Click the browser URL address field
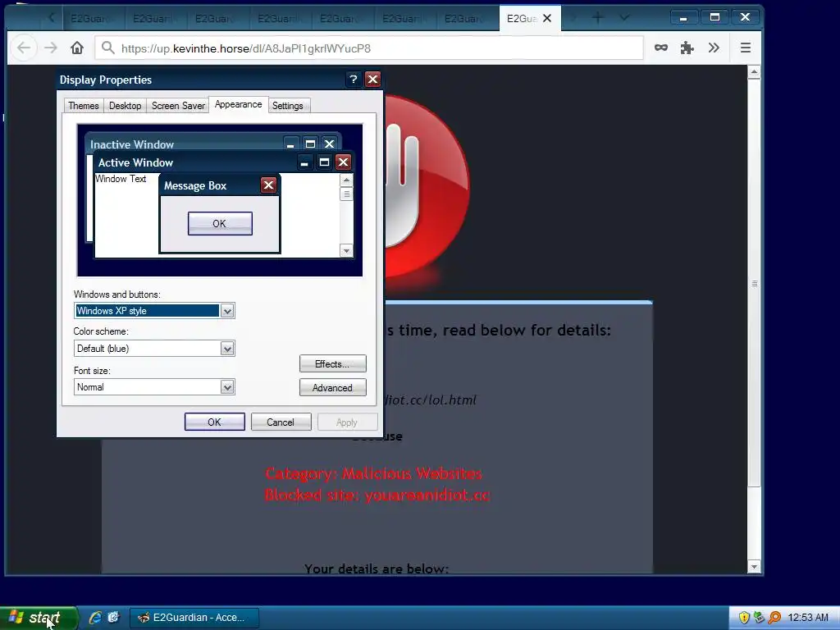The image size is (840, 630). click(369, 48)
